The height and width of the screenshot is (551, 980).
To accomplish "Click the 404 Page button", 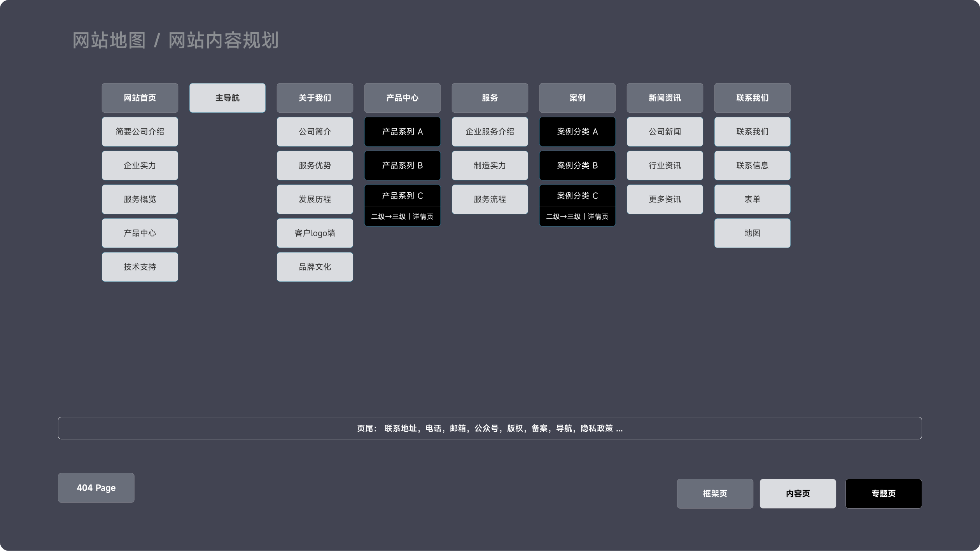I will tap(96, 488).
